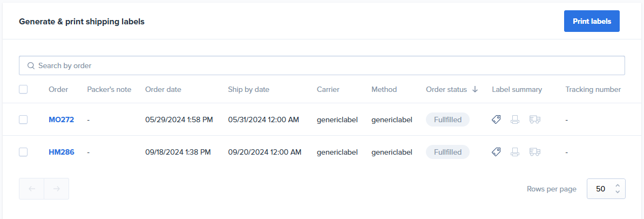The image size is (644, 219).
Task: Click the label tag icon for HM286
Action: pyautogui.click(x=496, y=152)
